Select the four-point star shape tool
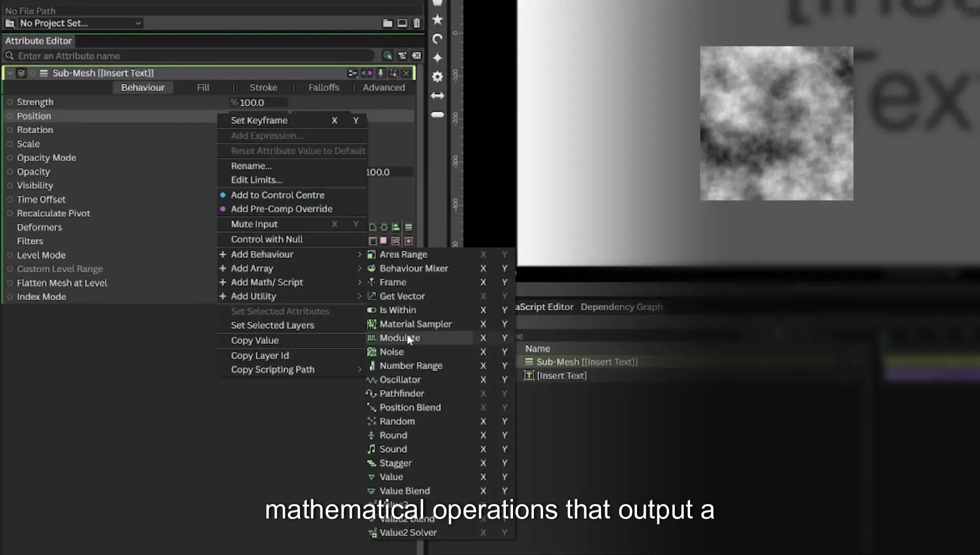The width and height of the screenshot is (980, 555). pos(437,58)
